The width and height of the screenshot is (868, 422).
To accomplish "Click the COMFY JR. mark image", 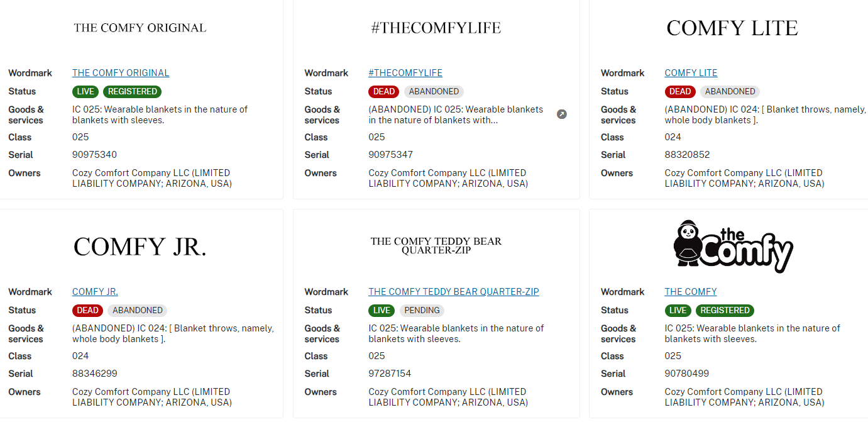I will (140, 247).
